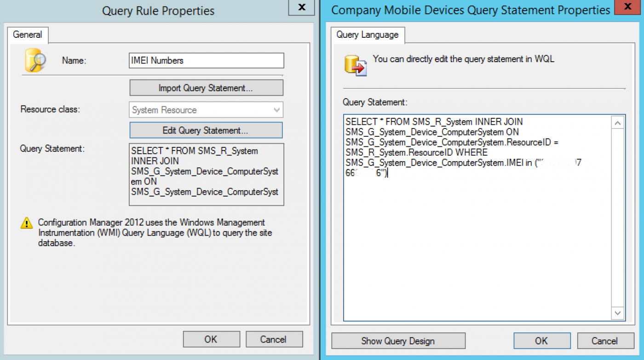This screenshot has height=360, width=644.
Task: Click the scrollbar down arrow in query editor
Action: click(617, 313)
